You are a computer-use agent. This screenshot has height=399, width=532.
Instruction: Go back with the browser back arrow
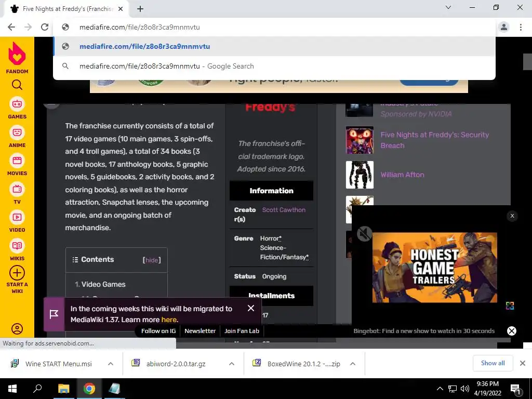coord(11,27)
